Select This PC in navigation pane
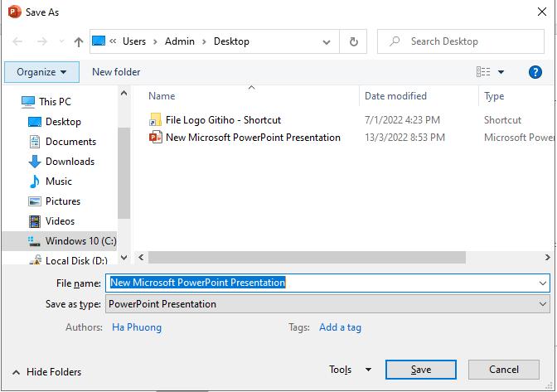Screen dimensions: 557x392 [x=55, y=102]
